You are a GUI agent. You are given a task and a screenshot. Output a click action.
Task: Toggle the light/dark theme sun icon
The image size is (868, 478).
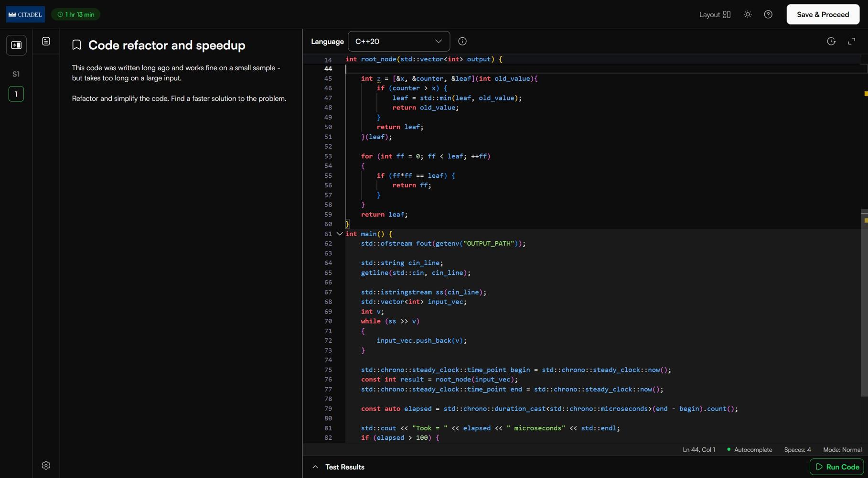point(748,14)
